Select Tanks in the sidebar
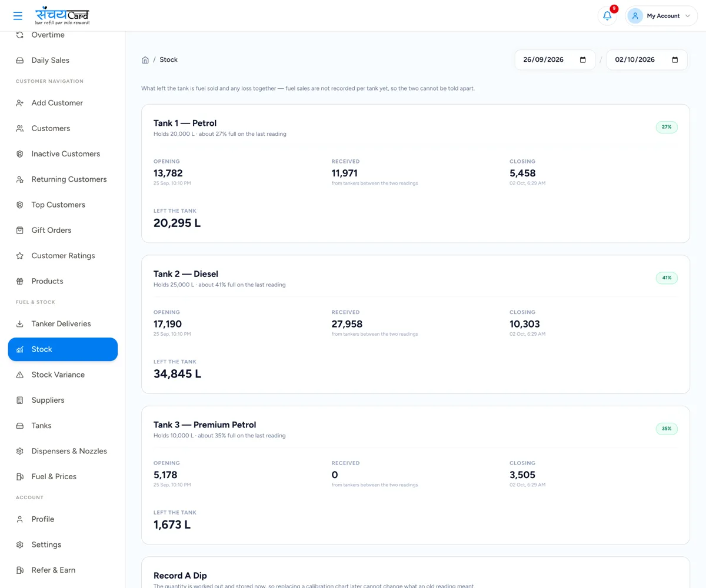The width and height of the screenshot is (706, 588). click(63, 426)
